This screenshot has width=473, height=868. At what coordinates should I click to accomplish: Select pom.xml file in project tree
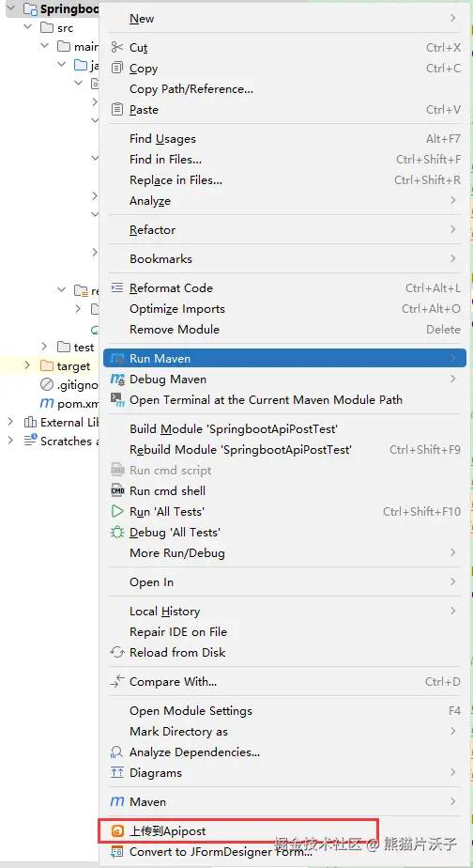click(x=69, y=404)
